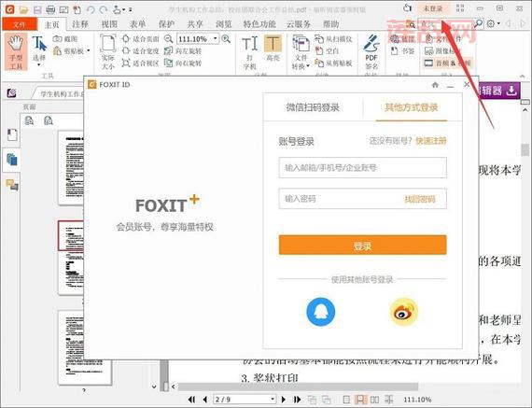Select the Highlight (高亮) tool

[x=273, y=49]
